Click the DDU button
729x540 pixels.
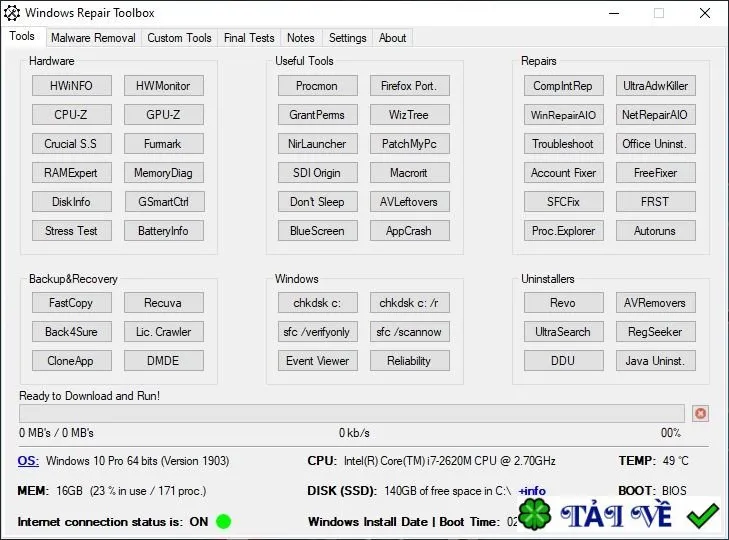point(563,360)
